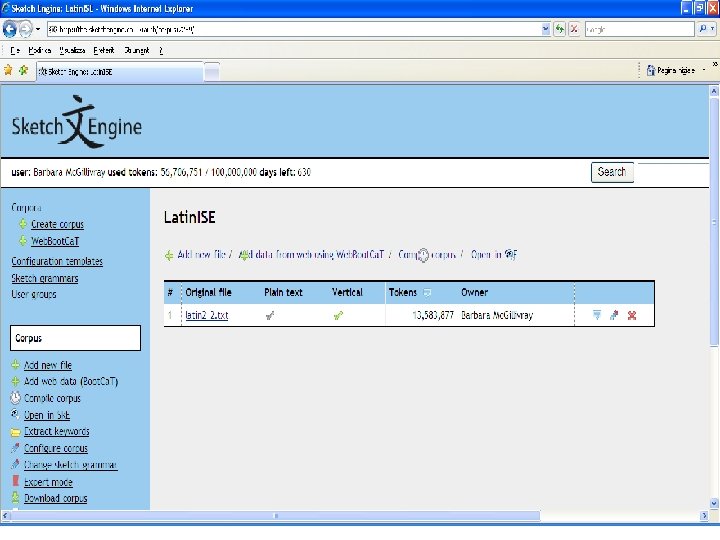Click the empty new tab button
Image resolution: width=720 pixels, height=540 pixels.
211,72
